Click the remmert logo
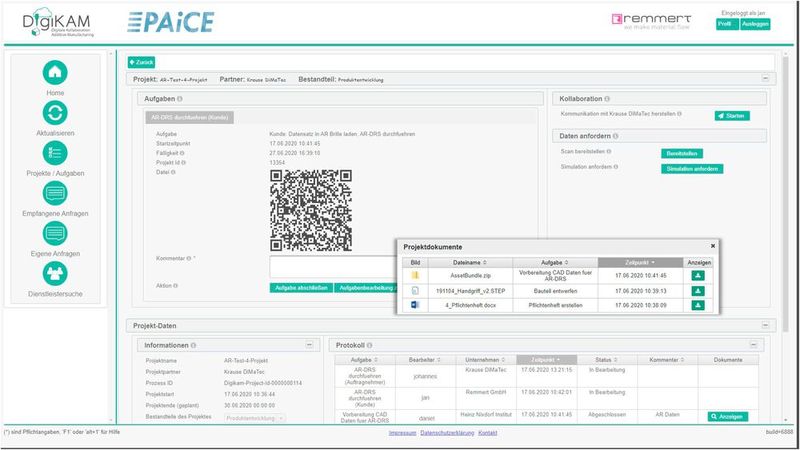 tap(652, 21)
